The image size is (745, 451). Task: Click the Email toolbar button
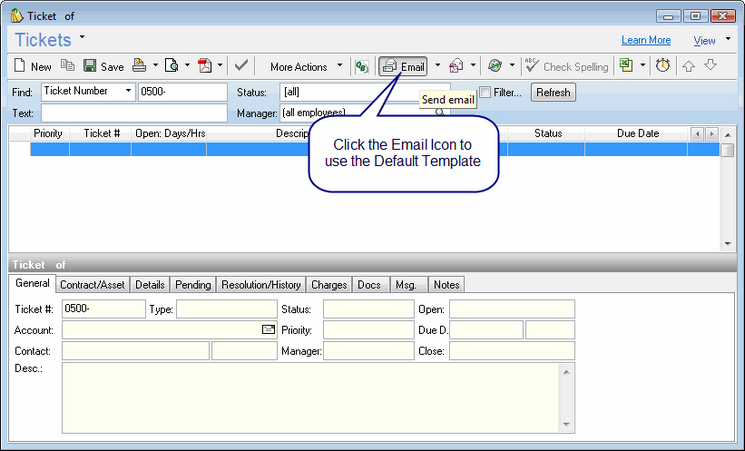click(x=404, y=67)
